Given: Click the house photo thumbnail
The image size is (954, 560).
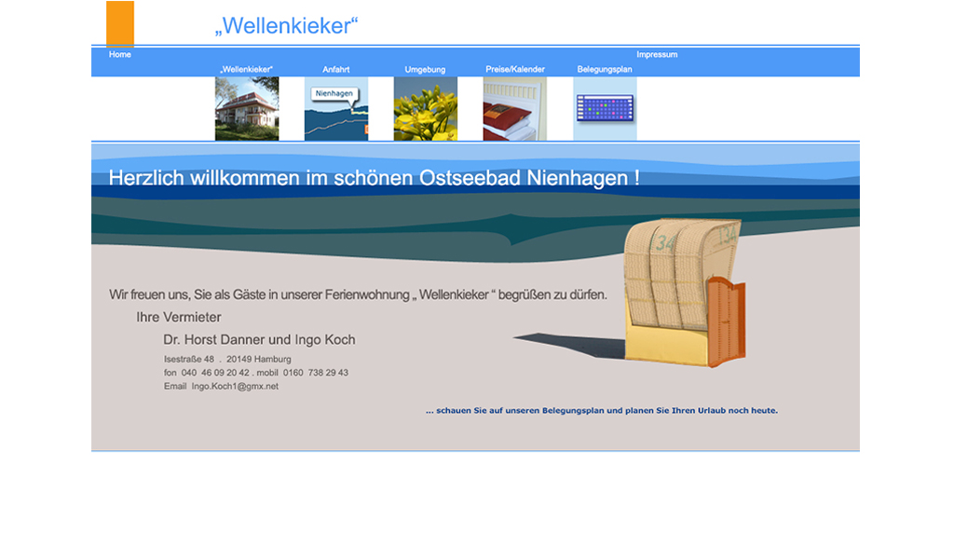Looking at the screenshot, I should (247, 109).
